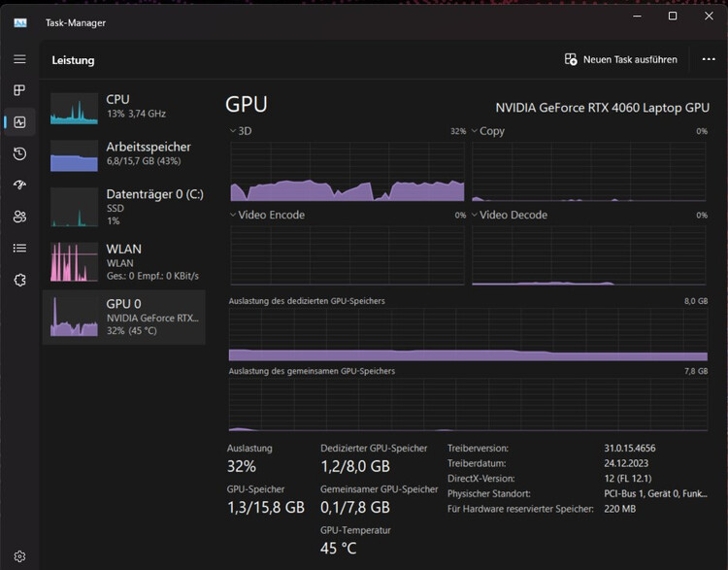728x570 pixels.
Task: Click the Copy engine usage graph
Action: pyautogui.click(x=589, y=172)
